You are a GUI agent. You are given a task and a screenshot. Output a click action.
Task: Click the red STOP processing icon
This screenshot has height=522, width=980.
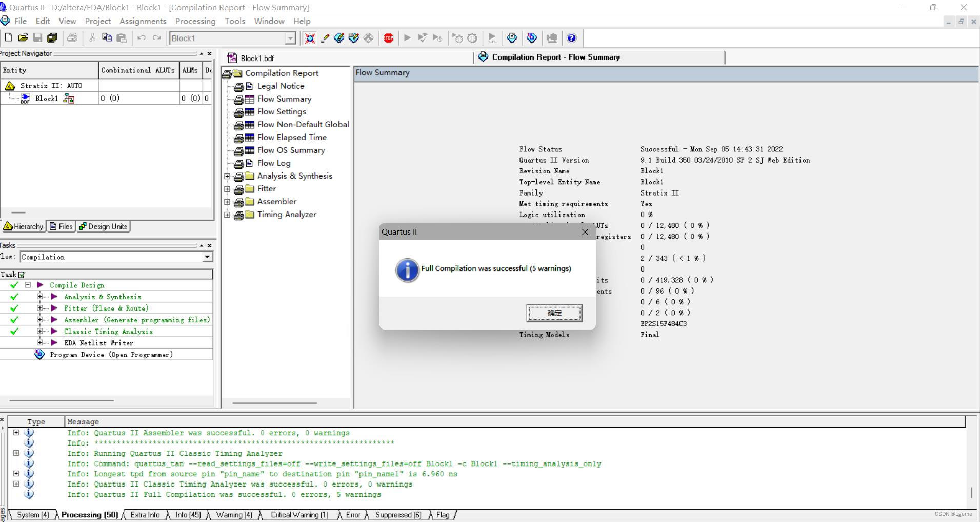[388, 38]
